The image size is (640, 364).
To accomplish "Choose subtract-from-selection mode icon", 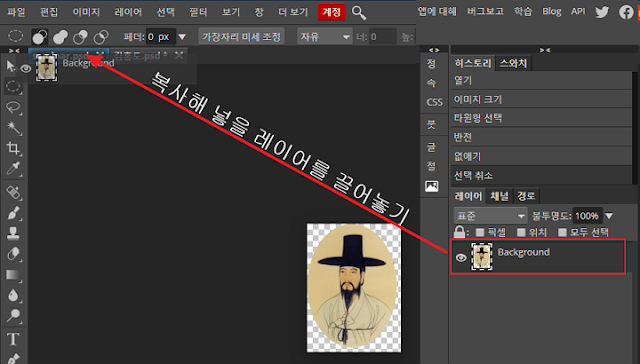I will (80, 37).
